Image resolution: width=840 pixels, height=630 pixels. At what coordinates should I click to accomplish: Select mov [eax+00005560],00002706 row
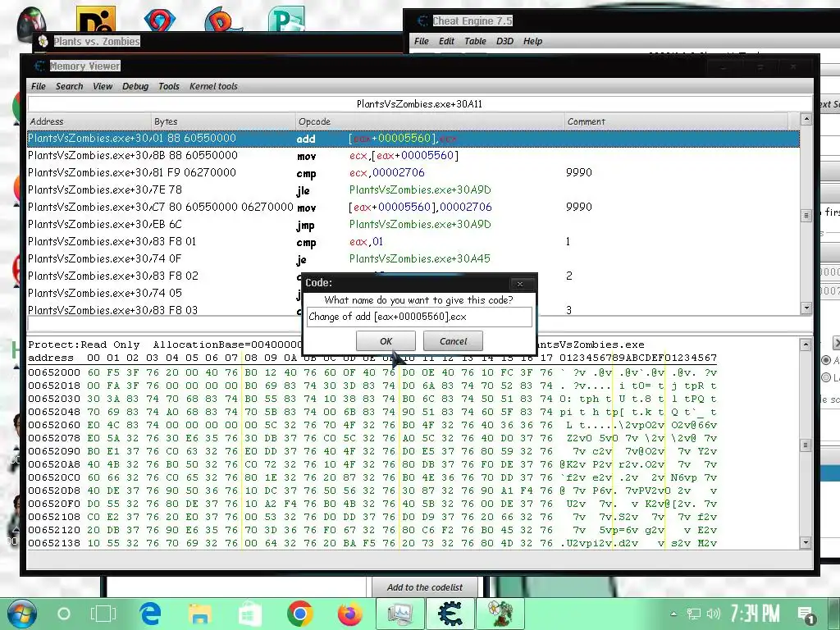click(x=413, y=208)
